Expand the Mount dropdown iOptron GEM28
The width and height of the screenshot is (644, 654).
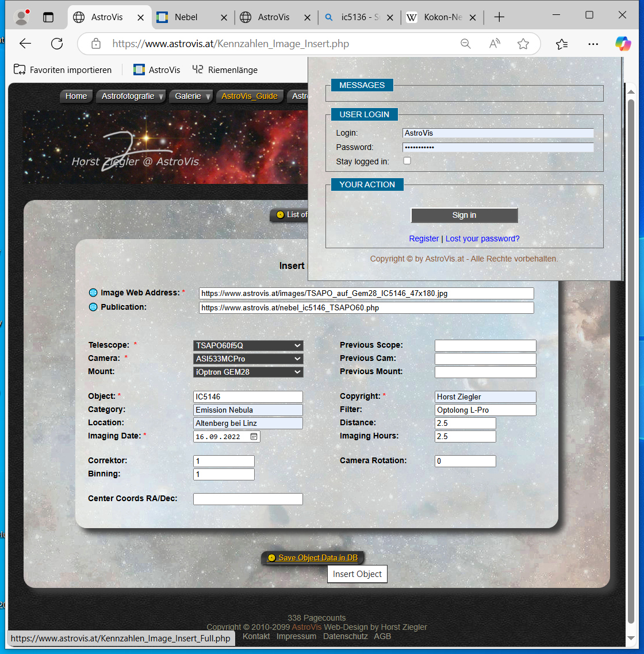248,372
